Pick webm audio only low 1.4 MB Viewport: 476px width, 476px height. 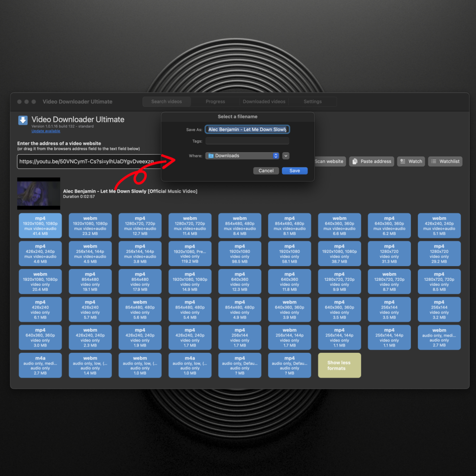90,365
